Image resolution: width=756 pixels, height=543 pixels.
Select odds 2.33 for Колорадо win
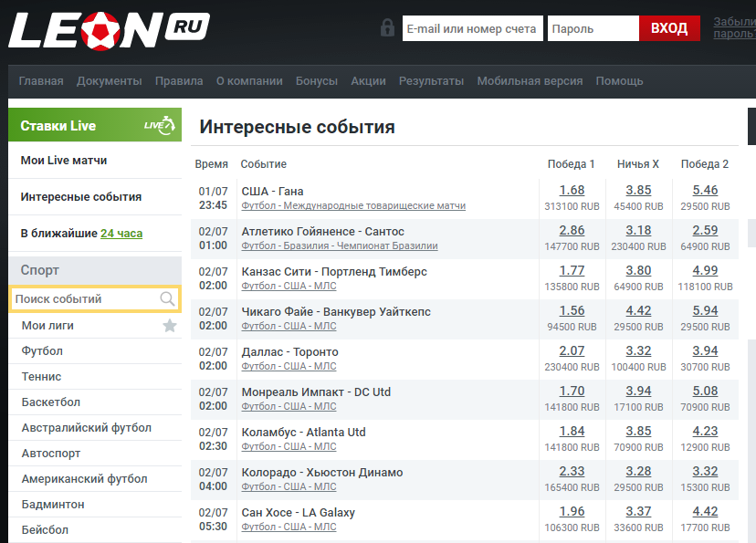(x=572, y=471)
